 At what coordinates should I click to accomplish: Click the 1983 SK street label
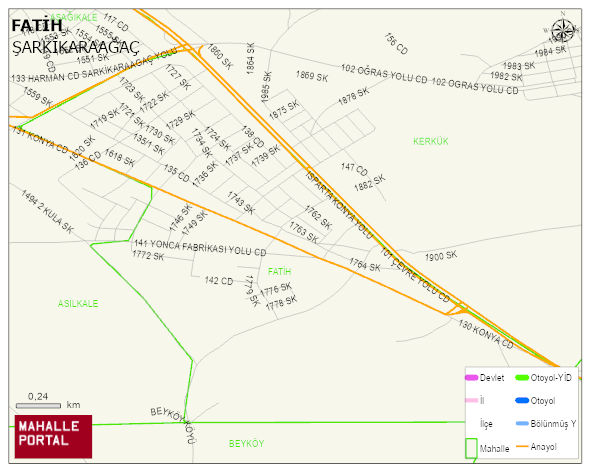[519, 66]
